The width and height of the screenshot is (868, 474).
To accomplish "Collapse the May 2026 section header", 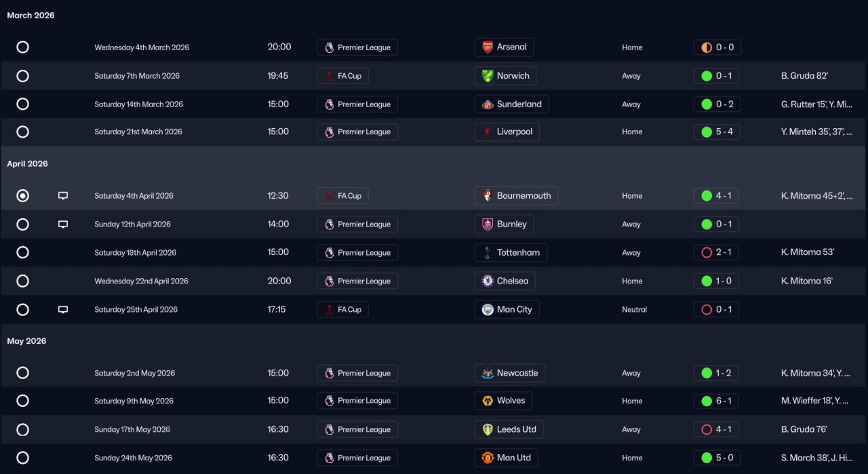I will [x=26, y=341].
